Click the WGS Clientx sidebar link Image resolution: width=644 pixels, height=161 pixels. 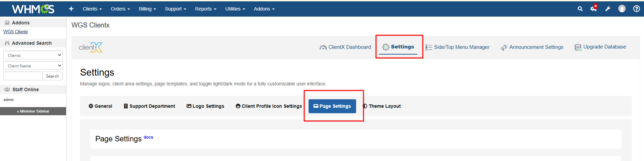(16, 32)
